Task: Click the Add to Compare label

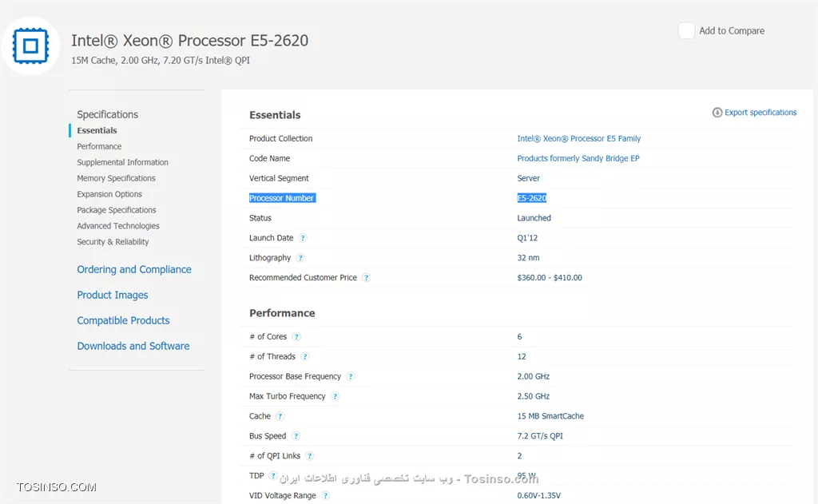Action: (732, 31)
